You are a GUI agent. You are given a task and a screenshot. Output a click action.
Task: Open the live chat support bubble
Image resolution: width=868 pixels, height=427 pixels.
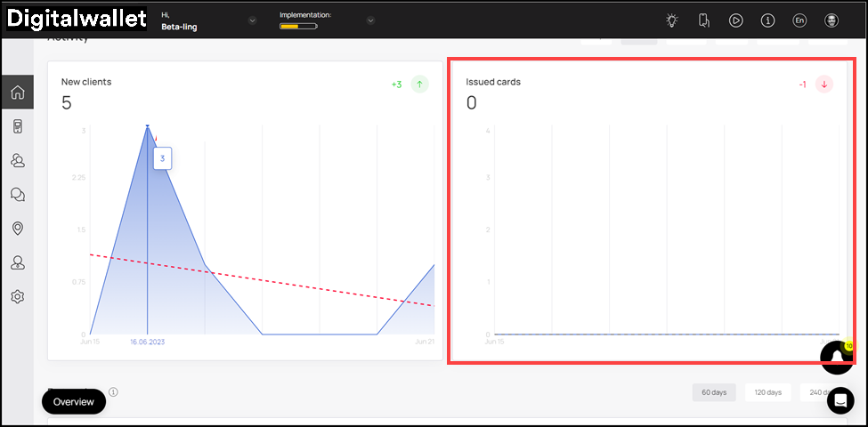(x=840, y=401)
